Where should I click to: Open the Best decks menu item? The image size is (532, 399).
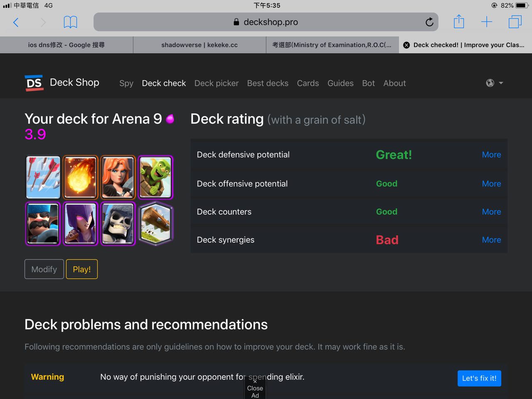click(x=268, y=83)
